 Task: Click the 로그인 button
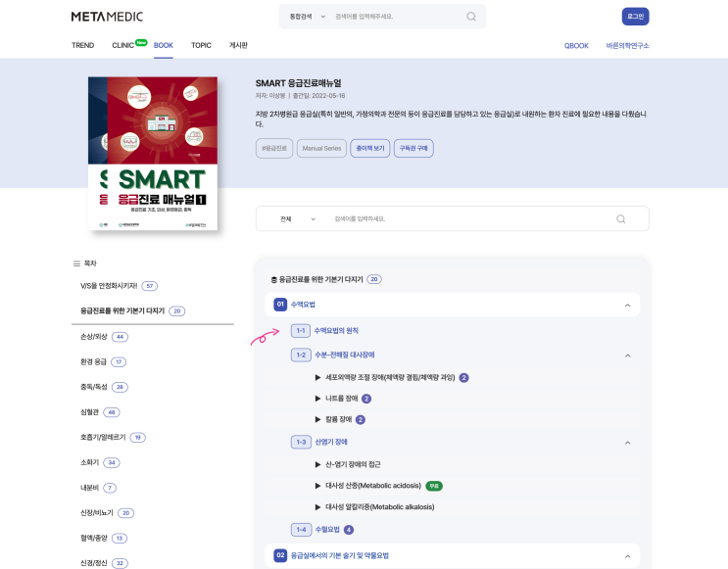(635, 17)
